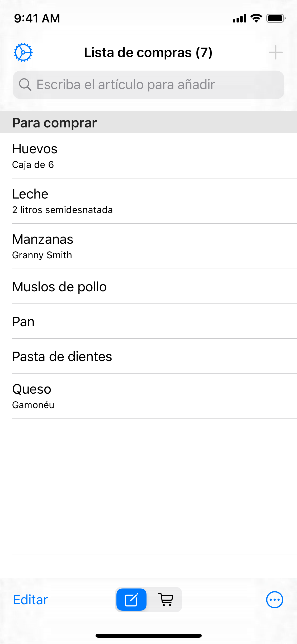Tap the Wi-Fi status icon

pyautogui.click(x=256, y=19)
